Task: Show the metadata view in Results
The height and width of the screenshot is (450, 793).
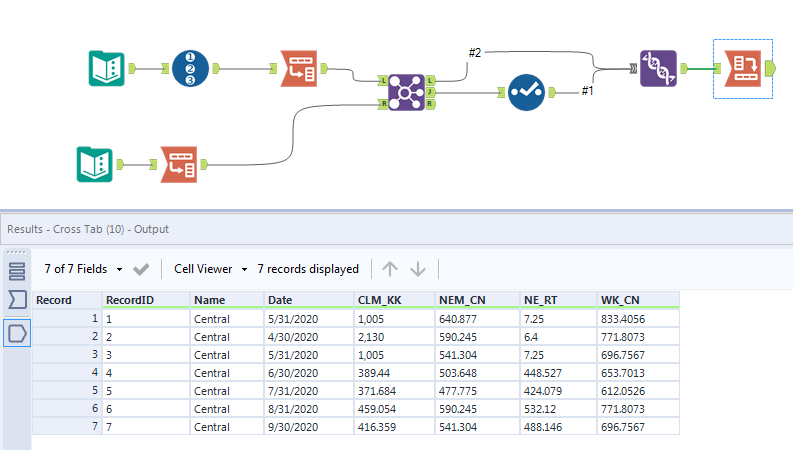Action: click(x=17, y=271)
